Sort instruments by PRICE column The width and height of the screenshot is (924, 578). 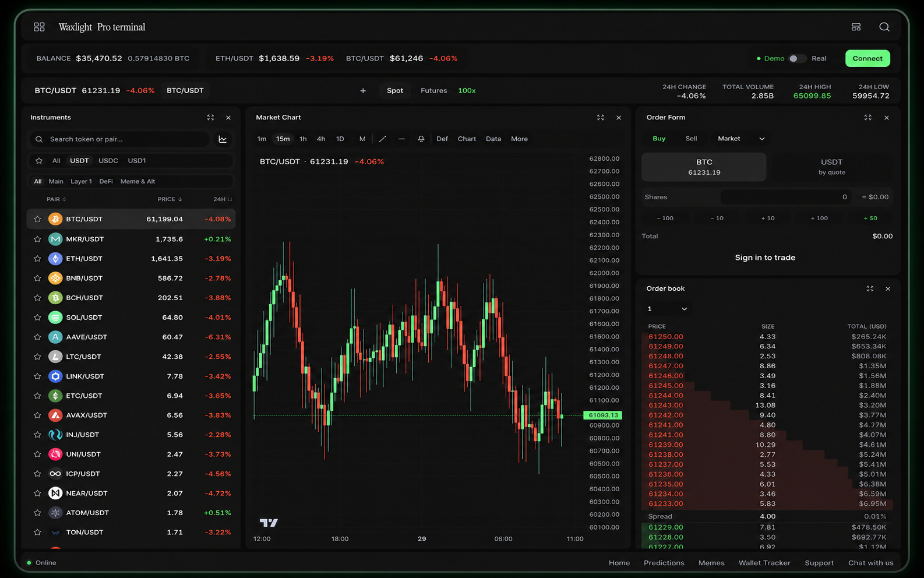[170, 199]
